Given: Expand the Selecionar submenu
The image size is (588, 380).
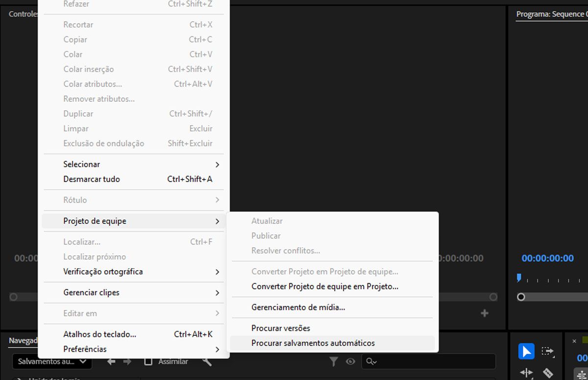Looking at the screenshot, I should coord(81,164).
